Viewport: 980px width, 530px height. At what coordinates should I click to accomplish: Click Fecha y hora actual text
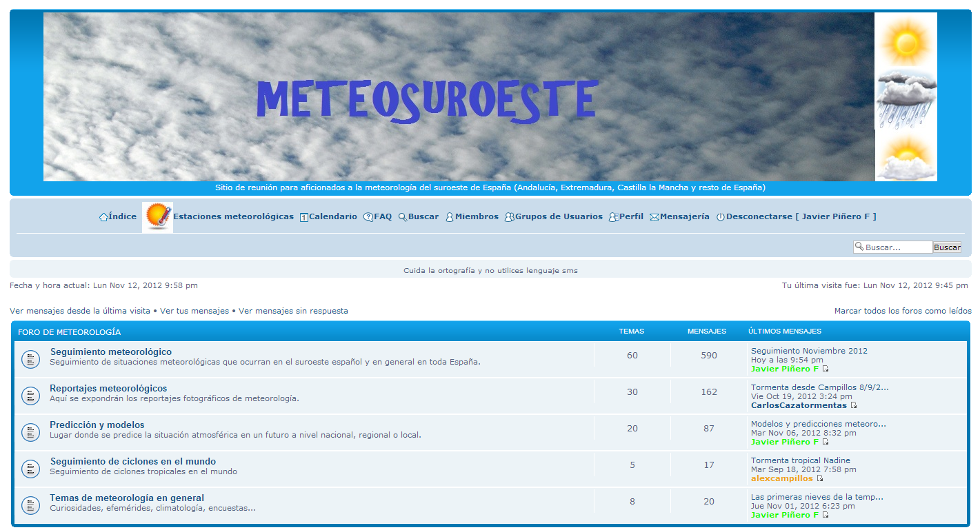click(x=103, y=285)
